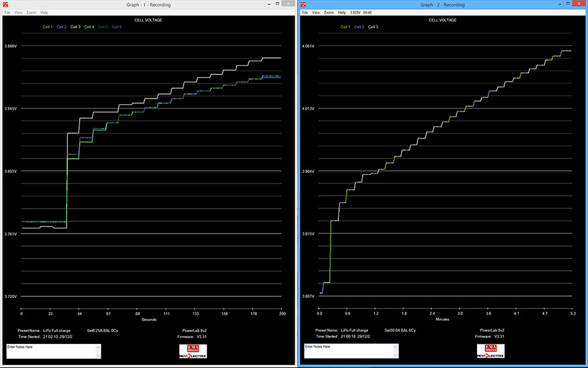588x368 pixels.
Task: Click the 3.928V readout in Graph 2 menu bar
Action: pos(355,12)
